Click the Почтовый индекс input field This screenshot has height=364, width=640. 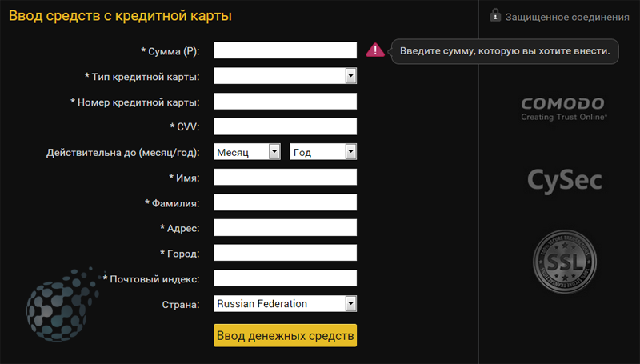click(285, 278)
